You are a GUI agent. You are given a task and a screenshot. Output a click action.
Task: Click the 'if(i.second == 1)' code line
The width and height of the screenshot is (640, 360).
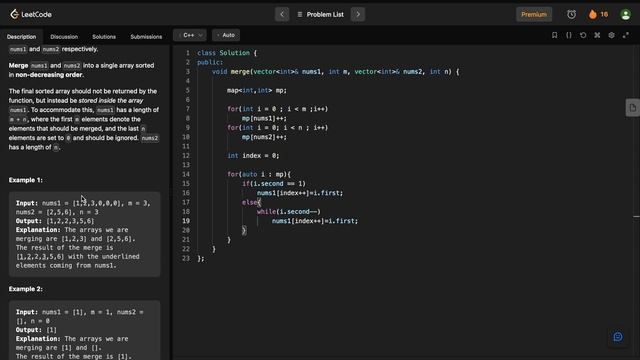tap(274, 184)
